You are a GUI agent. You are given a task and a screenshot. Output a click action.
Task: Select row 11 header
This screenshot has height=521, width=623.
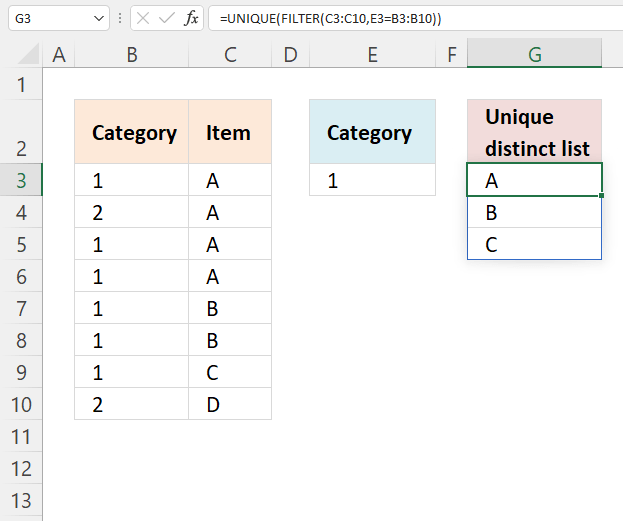[x=21, y=436]
